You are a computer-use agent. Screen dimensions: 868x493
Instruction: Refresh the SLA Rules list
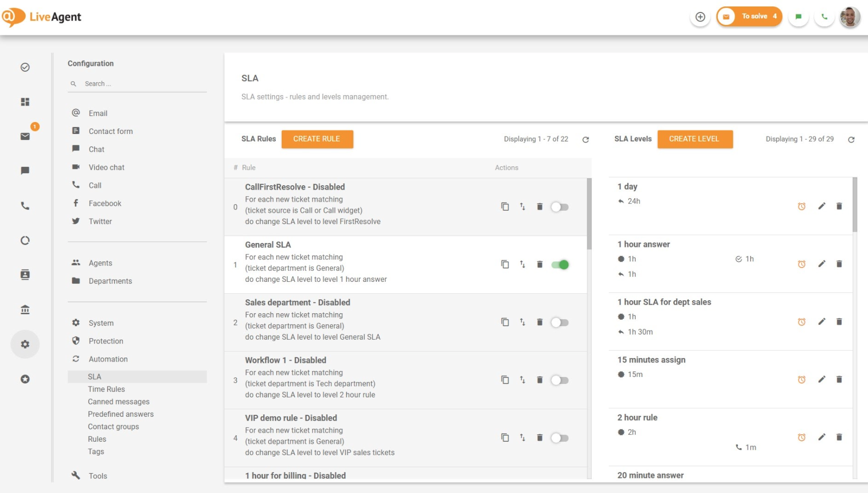[x=586, y=139]
